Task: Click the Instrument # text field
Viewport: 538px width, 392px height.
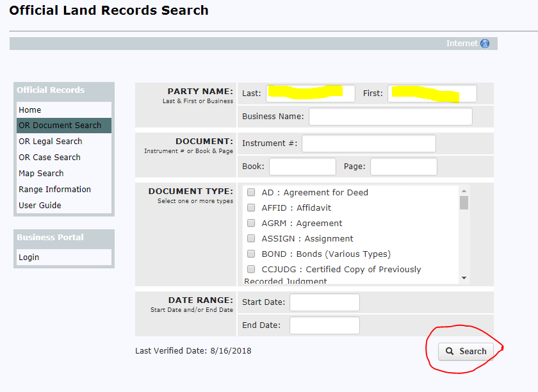Action: (368, 143)
